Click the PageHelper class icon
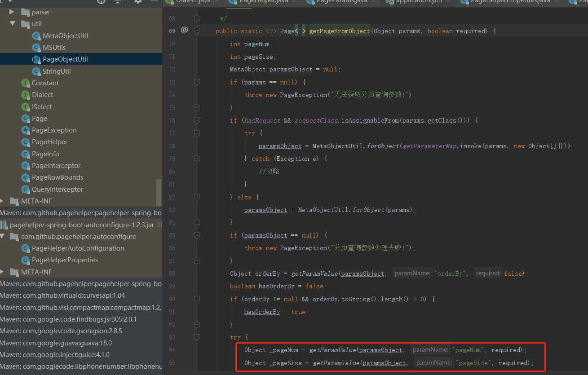The width and height of the screenshot is (588, 375). (x=26, y=142)
